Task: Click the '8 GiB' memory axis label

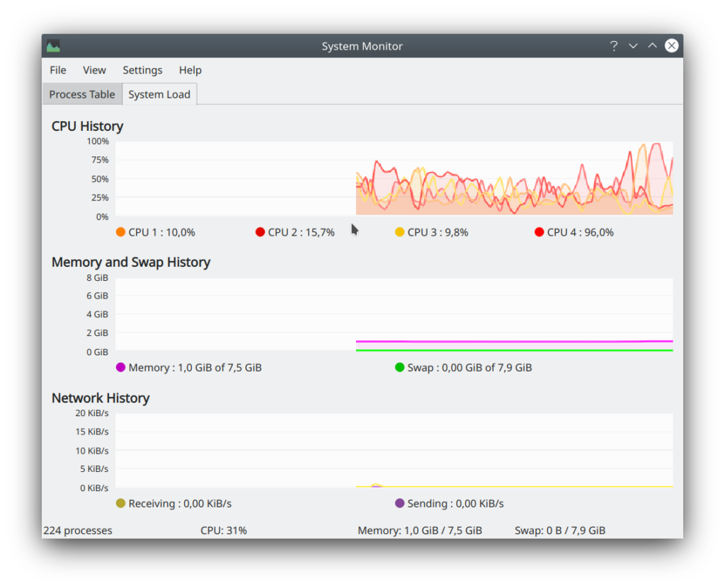Action: point(97,278)
